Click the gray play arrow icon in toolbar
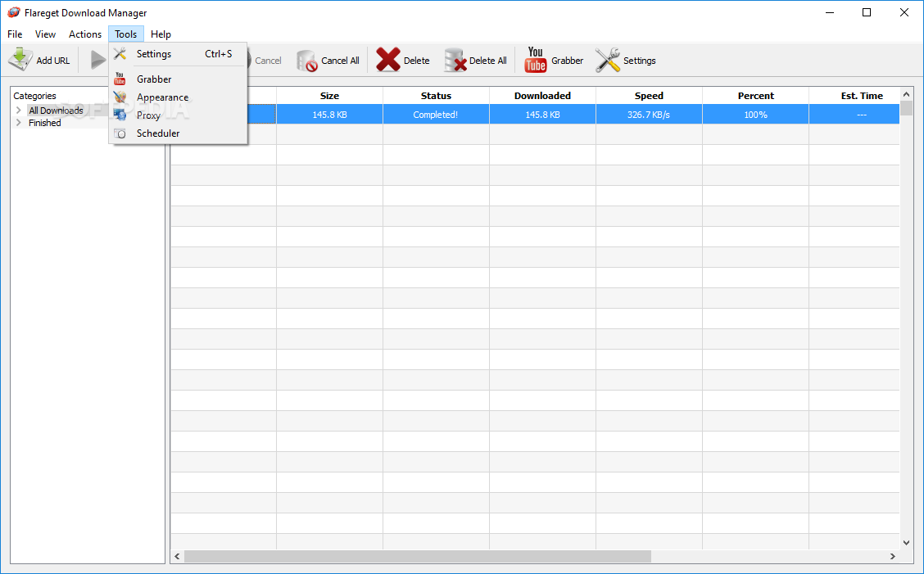 97,60
